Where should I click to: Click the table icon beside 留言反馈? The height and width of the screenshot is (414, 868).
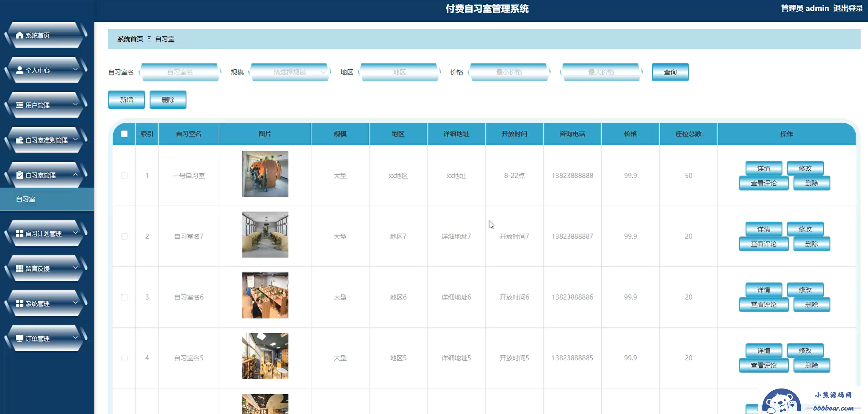[x=20, y=268]
